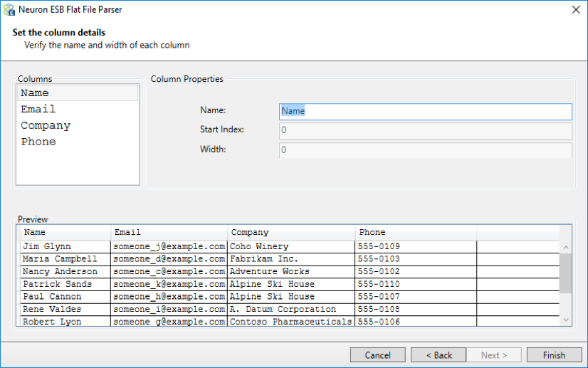Select Email in the Columns list
588x368 pixels.
tap(38, 110)
